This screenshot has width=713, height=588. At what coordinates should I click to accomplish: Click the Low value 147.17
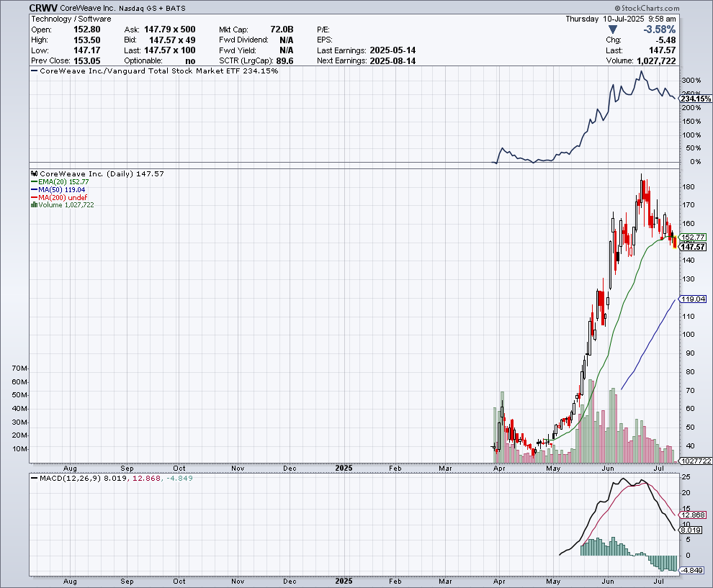87,50
